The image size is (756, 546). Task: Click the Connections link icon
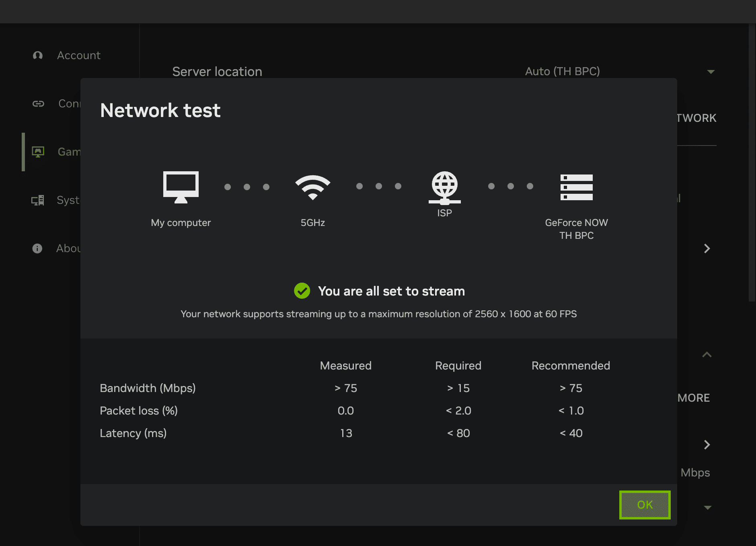[x=38, y=104]
